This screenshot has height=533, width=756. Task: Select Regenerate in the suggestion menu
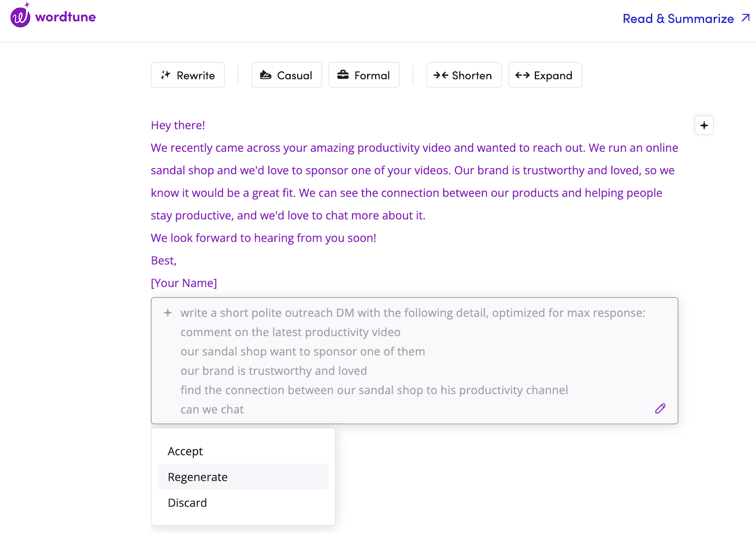[198, 477]
